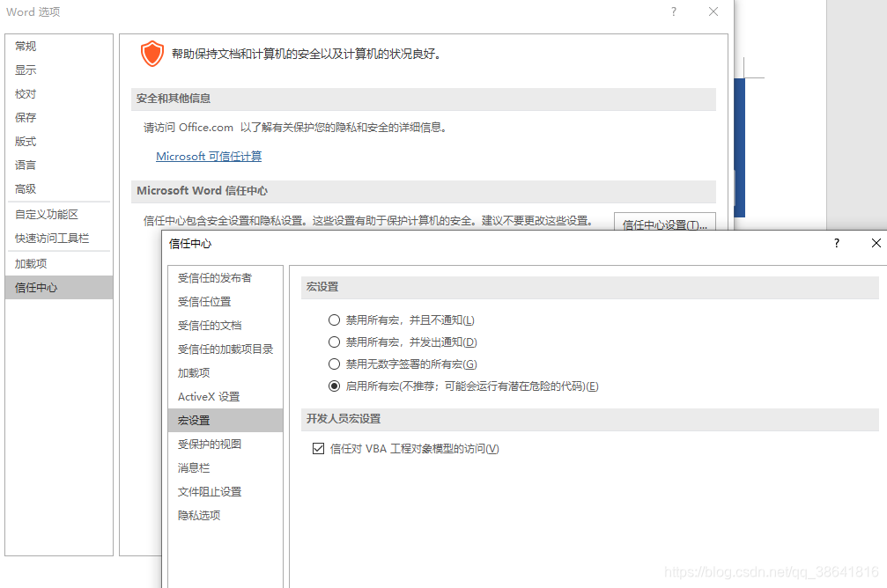Select 信任中心 in Word Options sidebar
This screenshot has width=887, height=588.
(59, 288)
